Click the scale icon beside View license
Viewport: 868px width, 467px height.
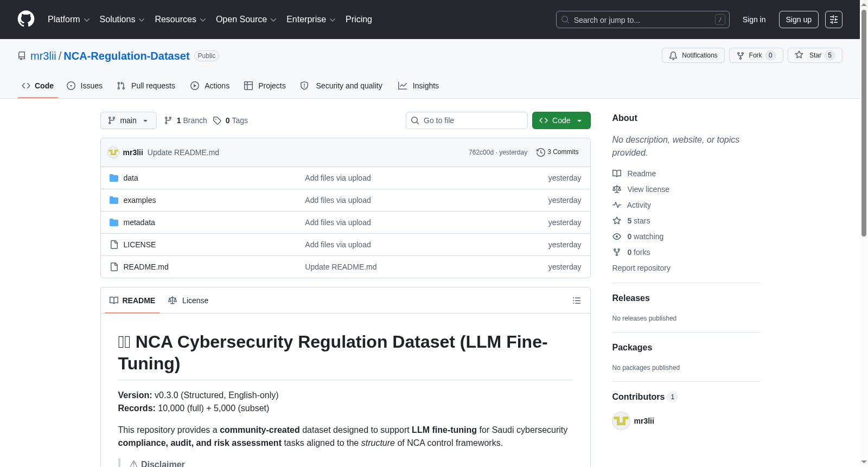click(x=617, y=189)
